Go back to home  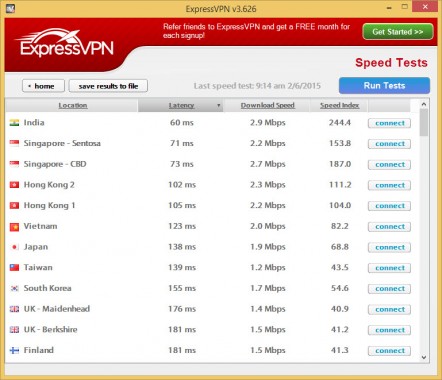coord(43,86)
